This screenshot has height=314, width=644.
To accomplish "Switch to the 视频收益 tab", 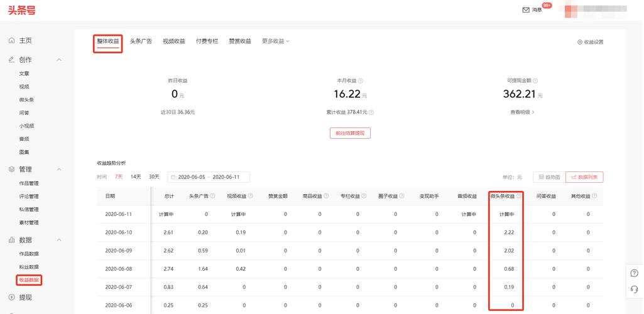I will coord(174,41).
